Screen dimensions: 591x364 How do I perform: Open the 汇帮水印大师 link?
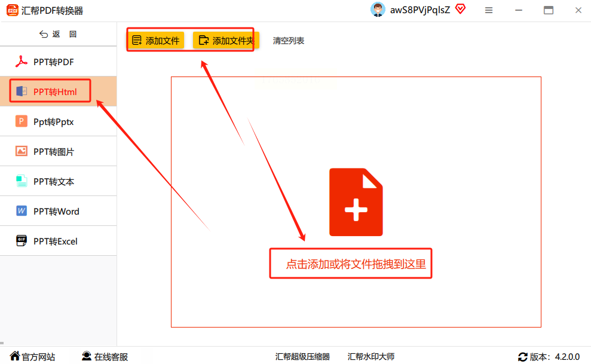click(x=371, y=356)
